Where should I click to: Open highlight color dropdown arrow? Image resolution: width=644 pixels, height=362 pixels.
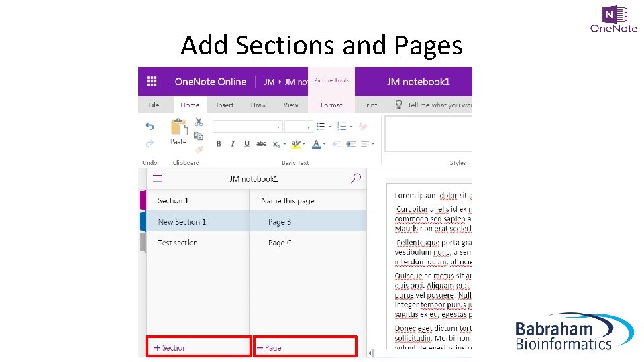tap(304, 144)
